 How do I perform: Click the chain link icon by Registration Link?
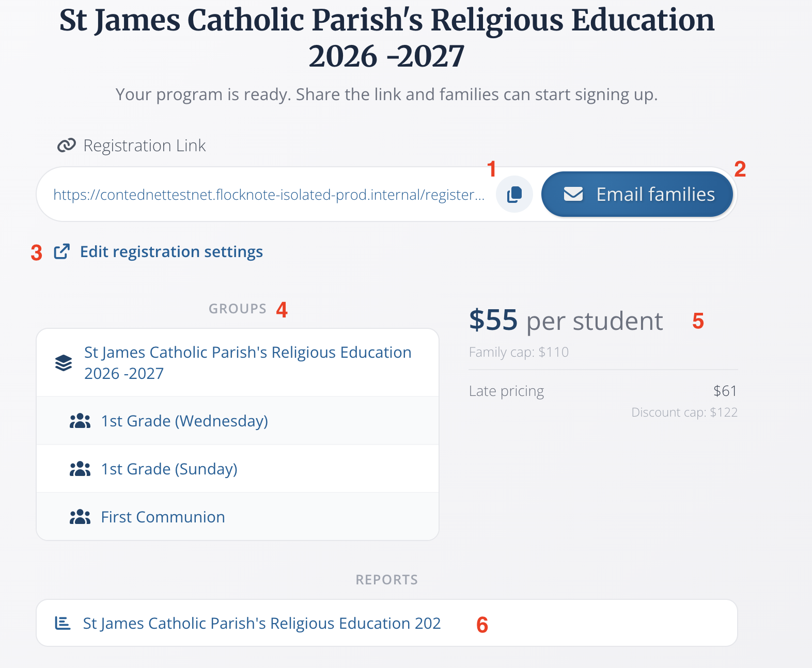[x=67, y=146]
